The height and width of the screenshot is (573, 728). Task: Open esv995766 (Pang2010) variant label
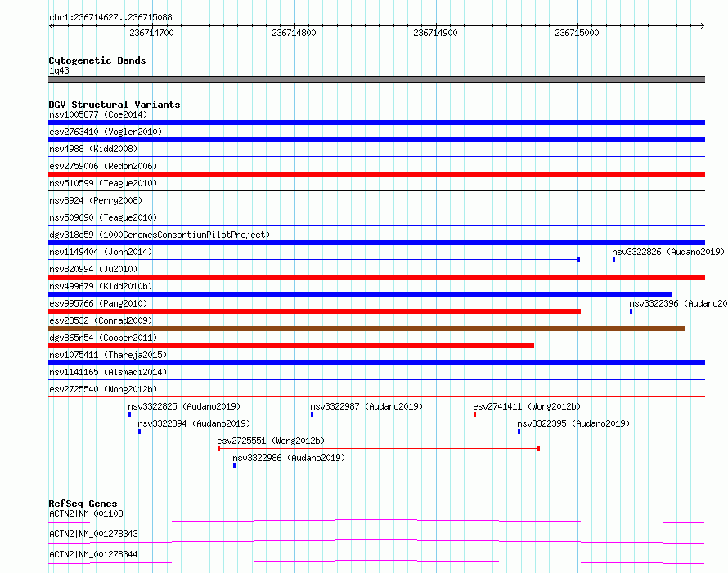pyautogui.click(x=98, y=303)
